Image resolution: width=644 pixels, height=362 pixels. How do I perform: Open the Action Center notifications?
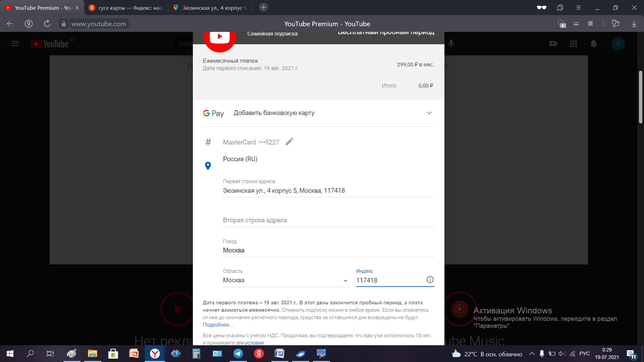[631, 354]
